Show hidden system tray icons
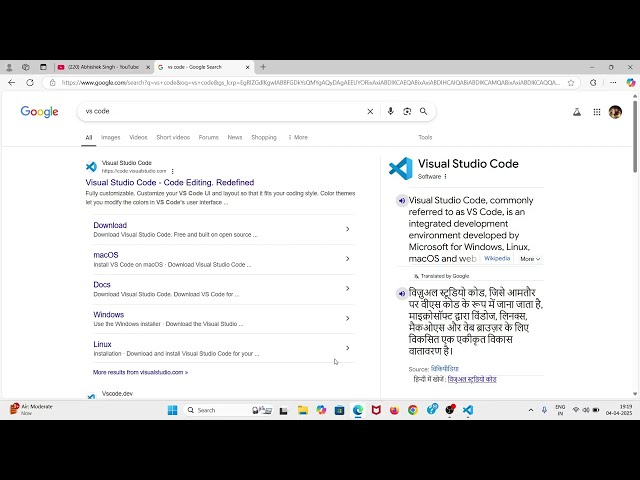 click(531, 410)
